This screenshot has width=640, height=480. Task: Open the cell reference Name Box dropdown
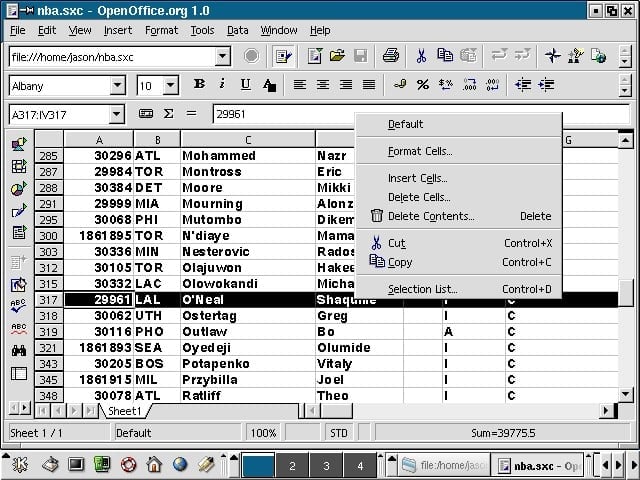[117, 114]
